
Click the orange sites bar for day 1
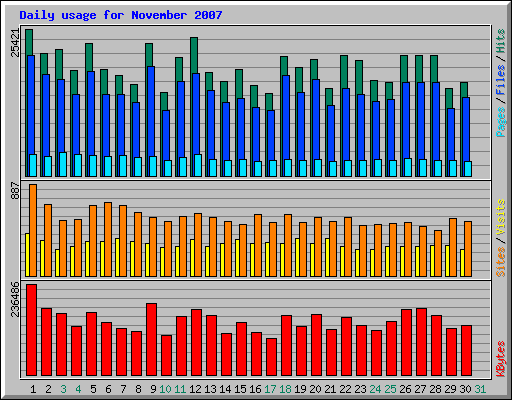pyautogui.click(x=33, y=230)
